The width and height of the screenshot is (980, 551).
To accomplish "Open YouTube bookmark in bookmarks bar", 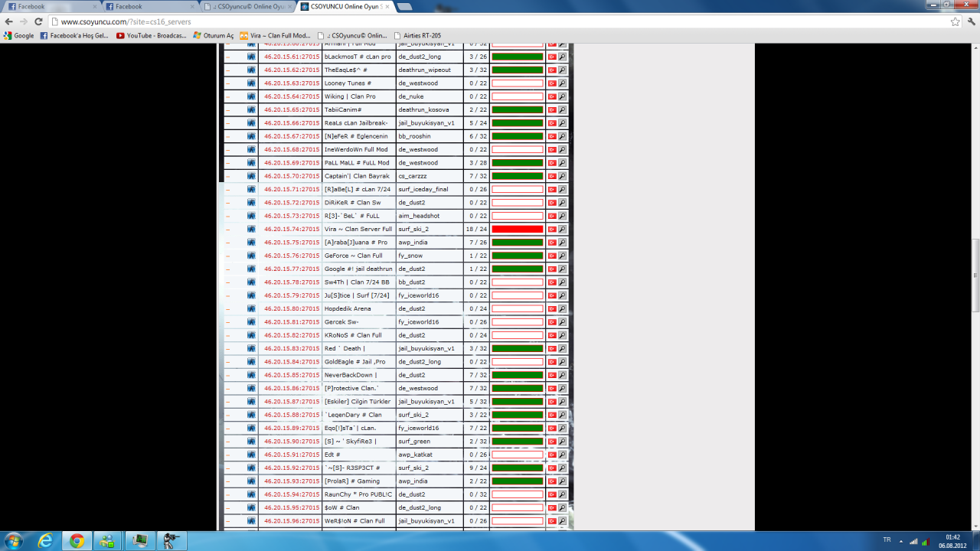I will click(x=152, y=35).
